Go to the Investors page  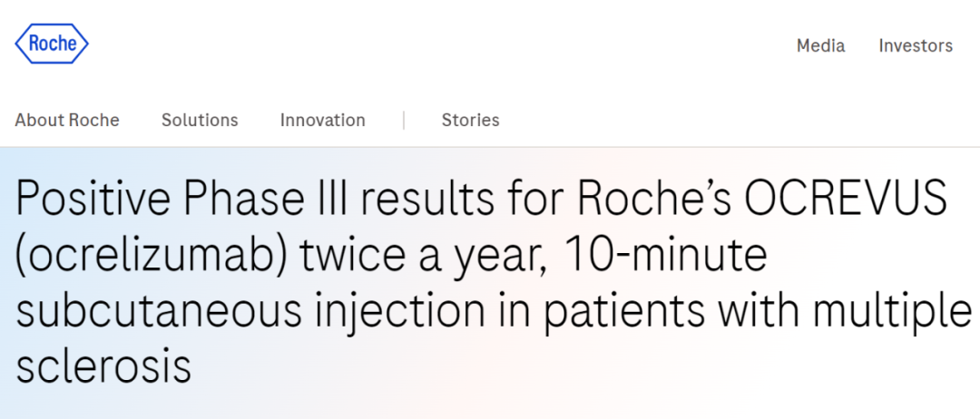click(916, 45)
